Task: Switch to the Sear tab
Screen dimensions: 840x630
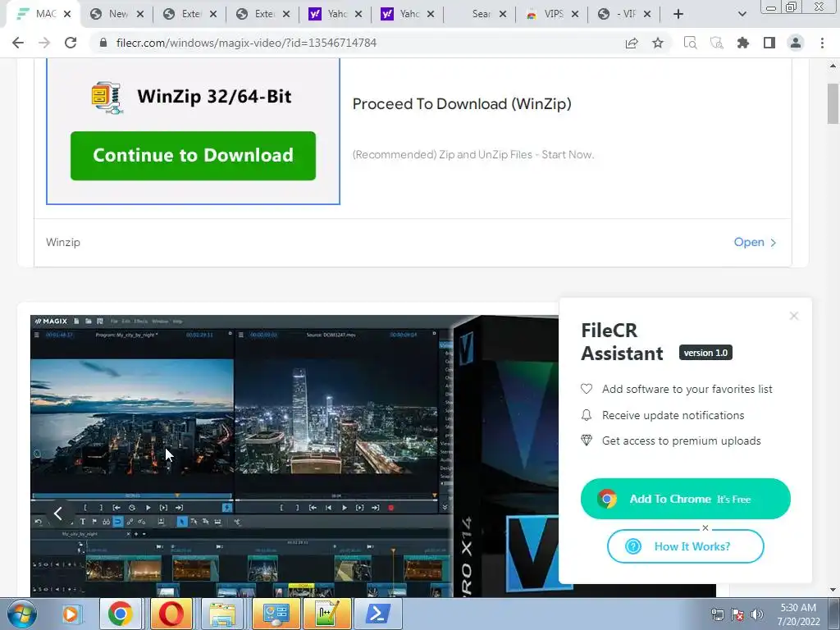Action: click(x=479, y=14)
